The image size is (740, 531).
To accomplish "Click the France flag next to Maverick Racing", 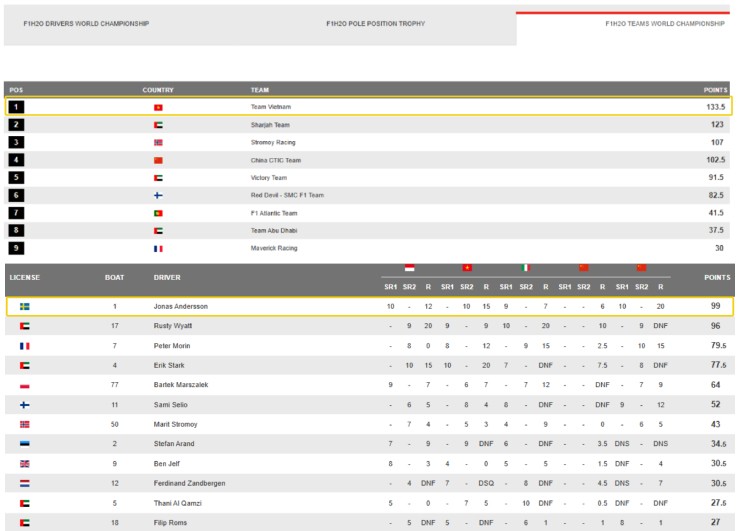I will coord(158,248).
